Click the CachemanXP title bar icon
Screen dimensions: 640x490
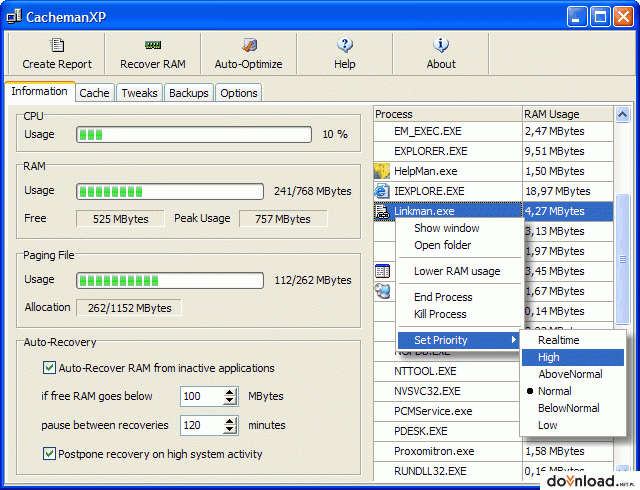coord(14,17)
